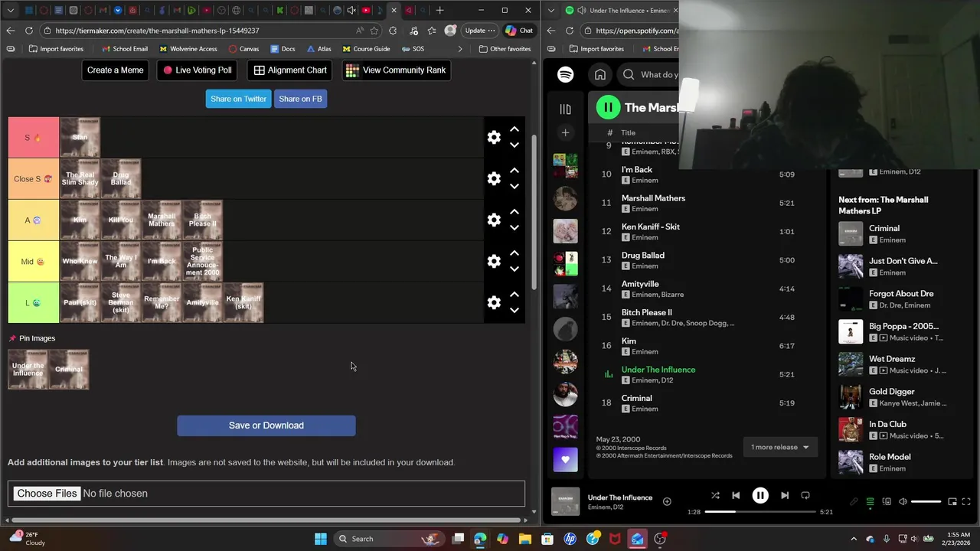Start Live Voting Poll
The width and height of the screenshot is (980, 551).
point(198,70)
